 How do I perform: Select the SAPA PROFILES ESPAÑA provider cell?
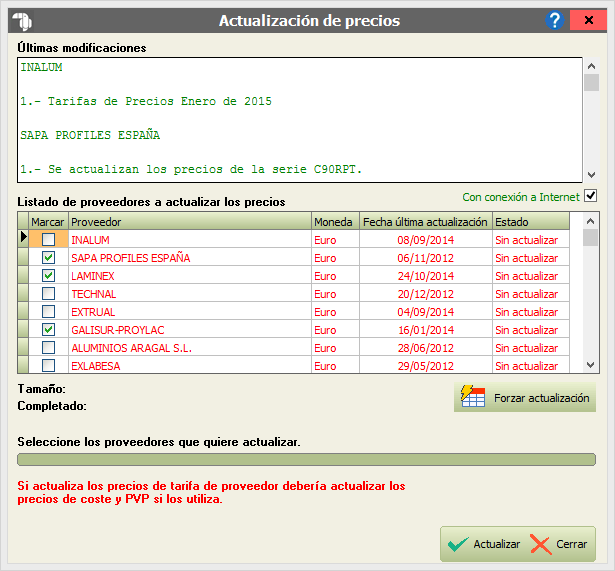point(190,258)
